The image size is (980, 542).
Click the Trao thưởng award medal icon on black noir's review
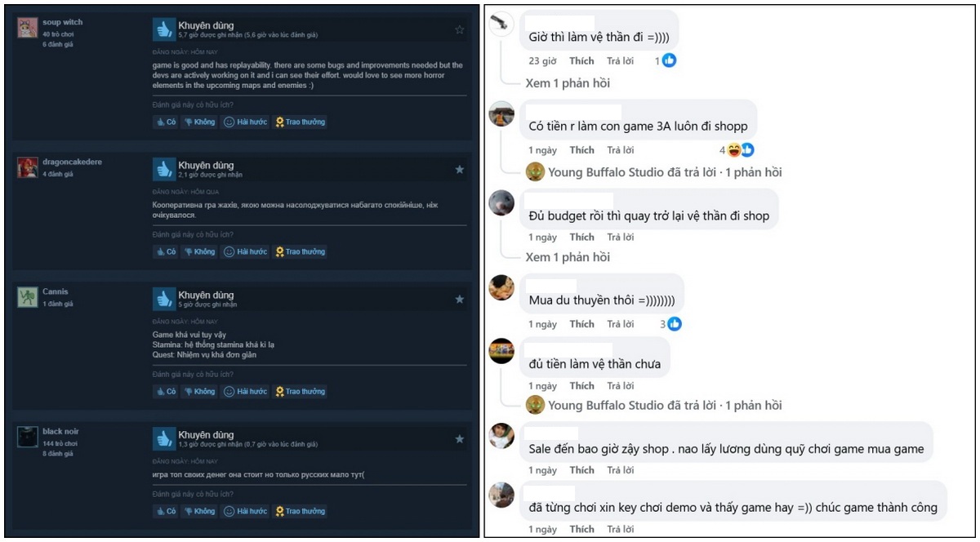[278, 510]
